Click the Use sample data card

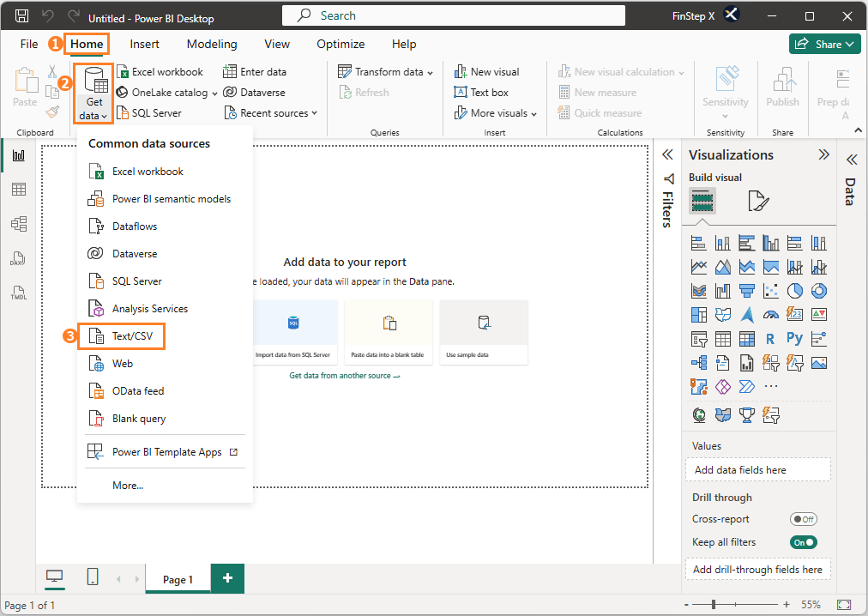pyautogui.click(x=483, y=332)
